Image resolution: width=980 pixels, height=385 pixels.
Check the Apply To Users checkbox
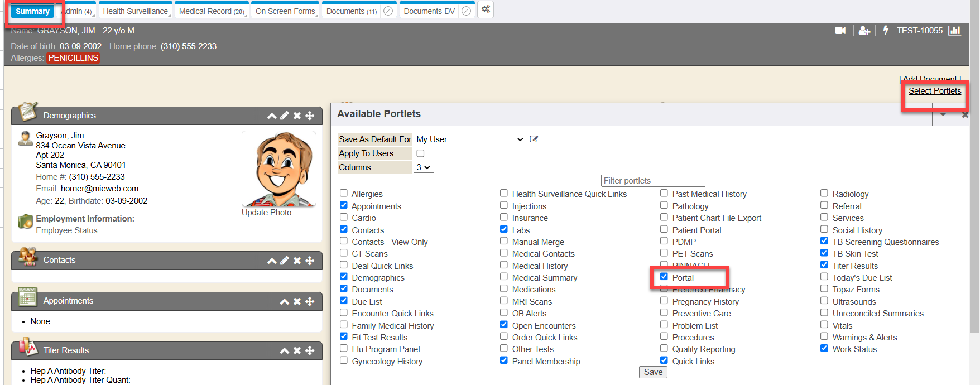click(420, 153)
